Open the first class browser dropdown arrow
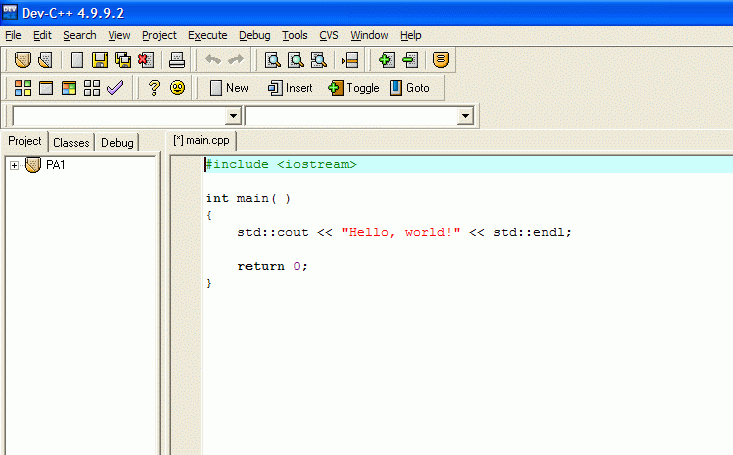The width and height of the screenshot is (733, 455). tap(233, 116)
